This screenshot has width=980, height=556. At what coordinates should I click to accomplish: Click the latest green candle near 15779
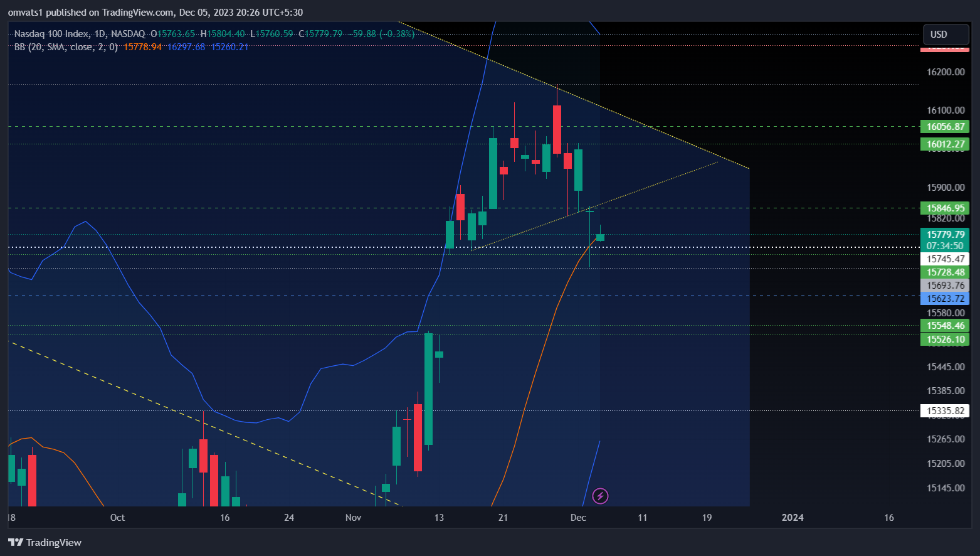click(600, 237)
